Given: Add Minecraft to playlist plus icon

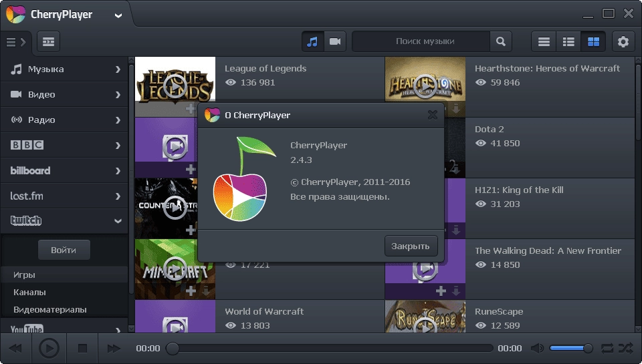Looking at the screenshot, I should pos(191,291).
